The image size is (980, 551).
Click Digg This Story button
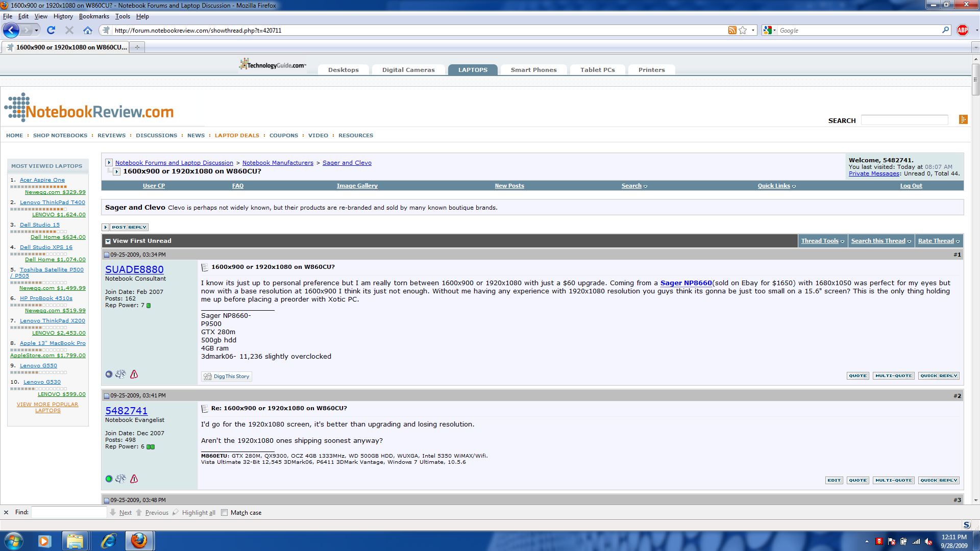227,377
